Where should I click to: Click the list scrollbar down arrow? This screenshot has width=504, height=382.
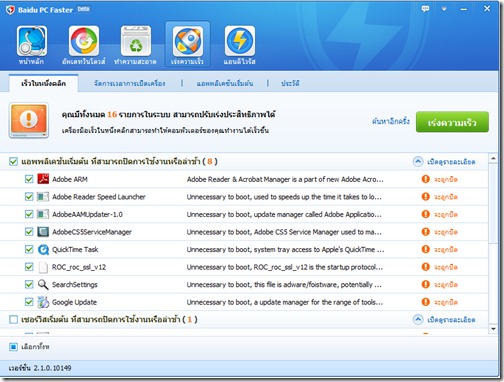(493, 329)
